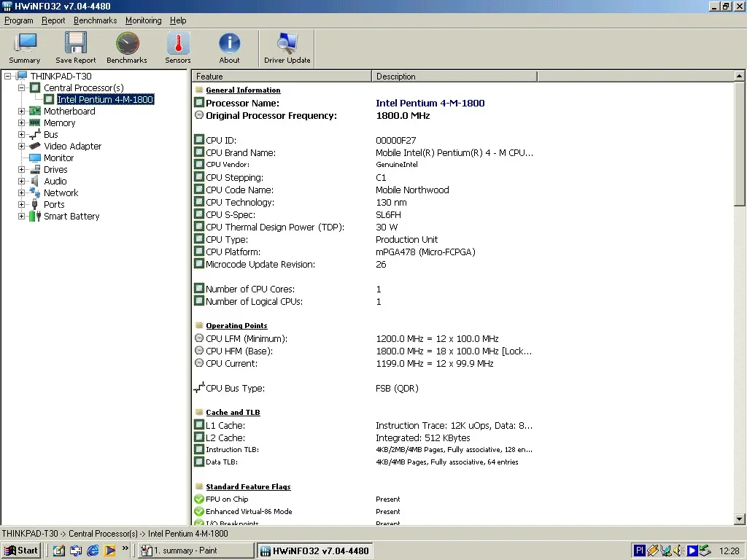Expand the Drives tree node
The height and width of the screenshot is (560, 747).
coord(21,169)
